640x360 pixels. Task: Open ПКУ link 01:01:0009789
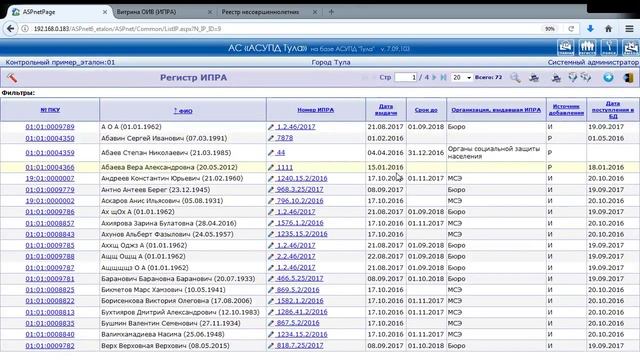click(x=50, y=127)
